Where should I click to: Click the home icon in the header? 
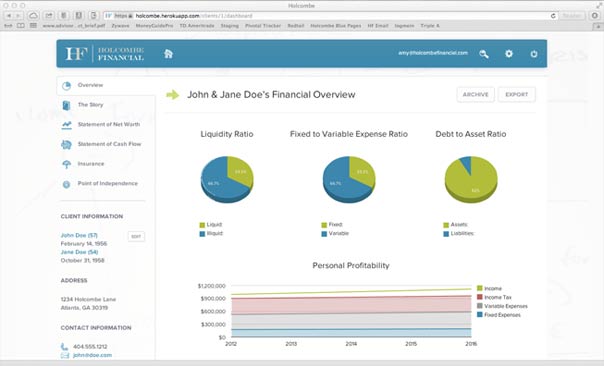pos(168,54)
